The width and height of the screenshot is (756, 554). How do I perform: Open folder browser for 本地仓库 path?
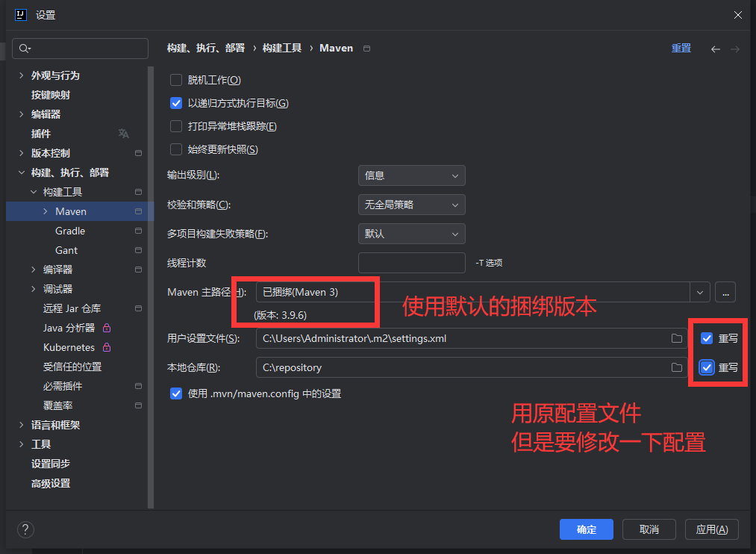point(676,367)
